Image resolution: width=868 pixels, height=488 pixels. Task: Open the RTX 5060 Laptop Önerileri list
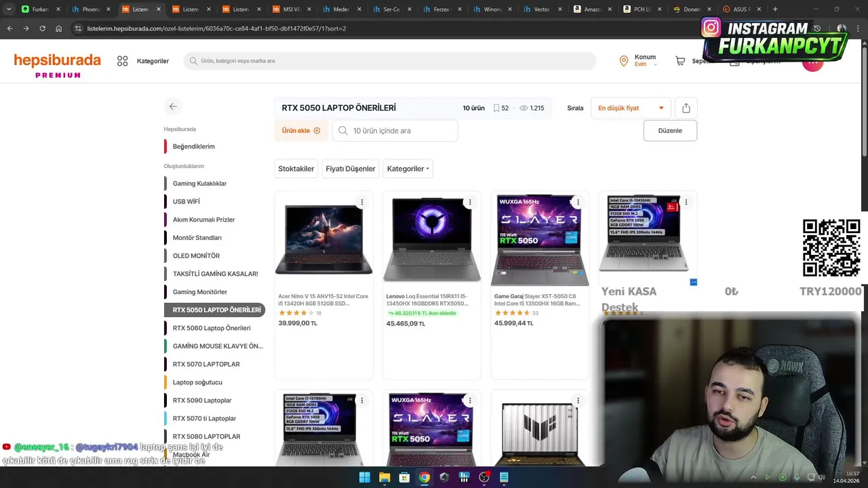pos(211,328)
